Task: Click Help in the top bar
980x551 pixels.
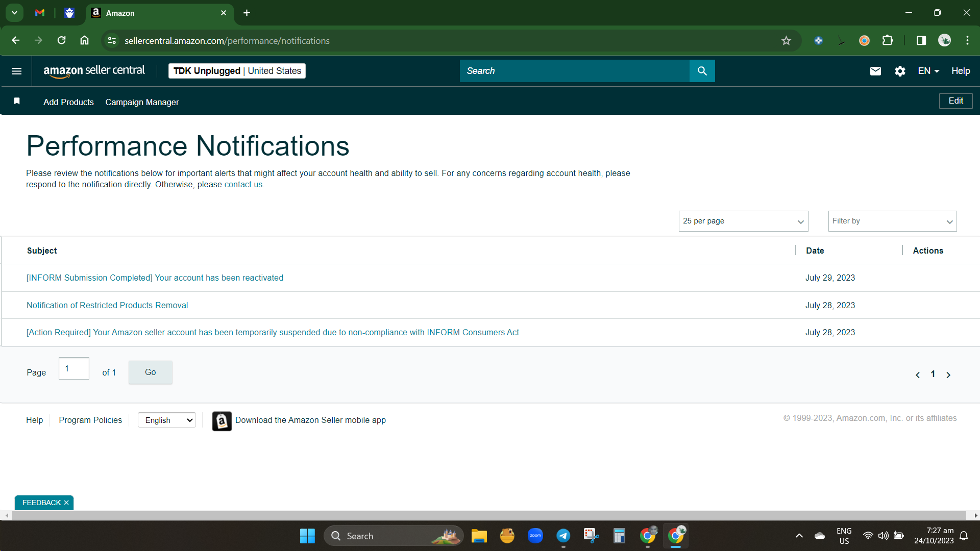Action: [960, 71]
